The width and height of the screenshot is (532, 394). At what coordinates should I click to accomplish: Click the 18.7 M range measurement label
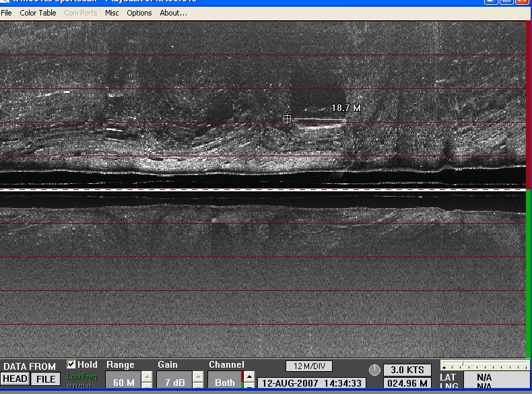(346, 108)
